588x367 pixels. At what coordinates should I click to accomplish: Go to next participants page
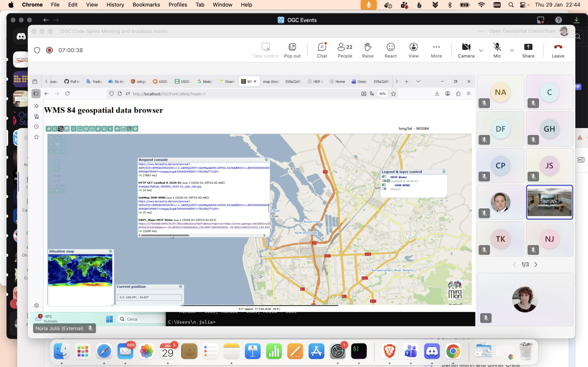coord(536,264)
